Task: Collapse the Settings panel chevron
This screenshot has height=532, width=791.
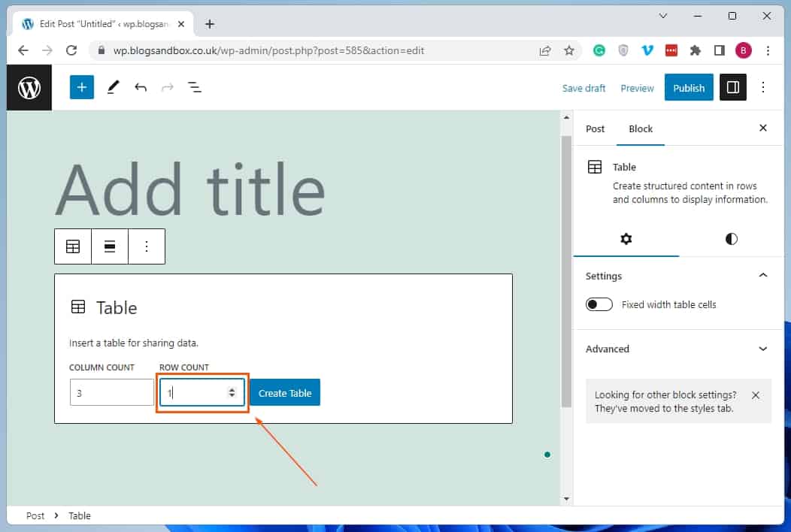Action: [x=762, y=275]
